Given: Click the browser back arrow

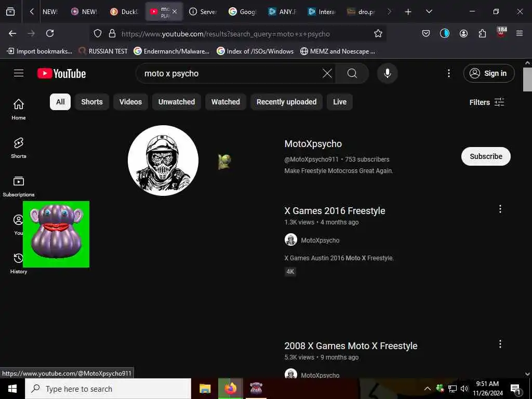Looking at the screenshot, I should click(12, 33).
